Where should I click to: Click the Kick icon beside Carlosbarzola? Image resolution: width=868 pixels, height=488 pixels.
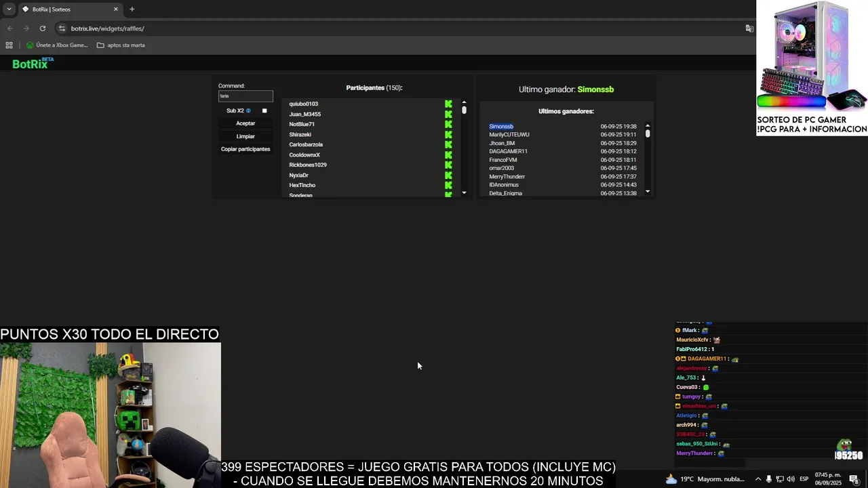448,144
